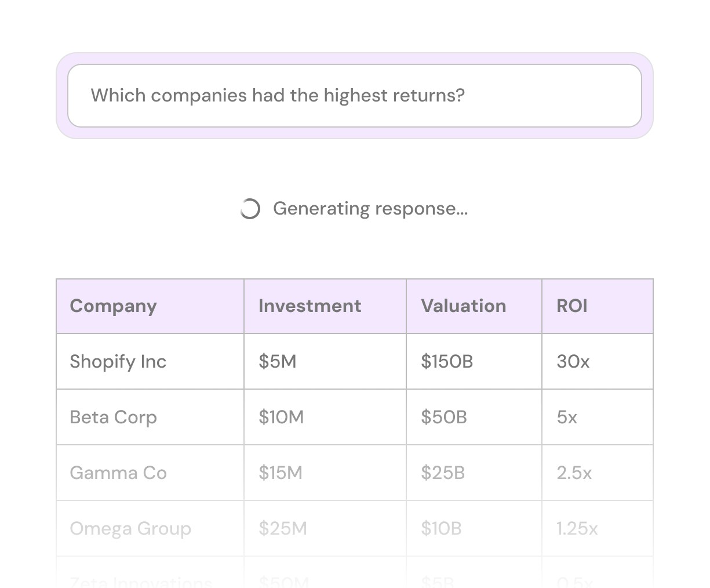Click the 1.25x ROI cell
Image resolution: width=710 pixels, height=588 pixels.
(598, 528)
